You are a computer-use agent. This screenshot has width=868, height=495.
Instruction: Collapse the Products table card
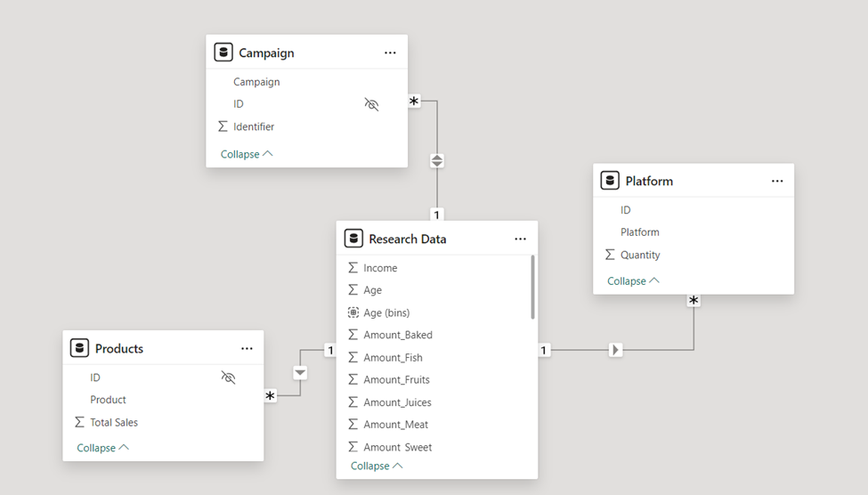tap(102, 448)
